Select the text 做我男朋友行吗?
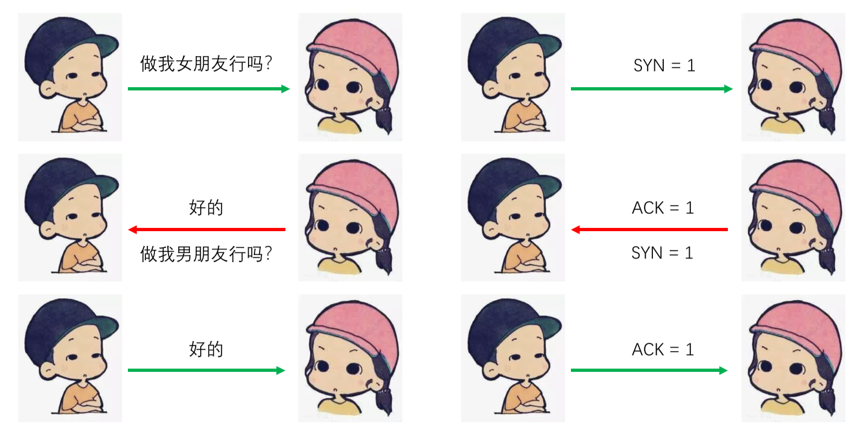868x437 pixels. [x=207, y=254]
